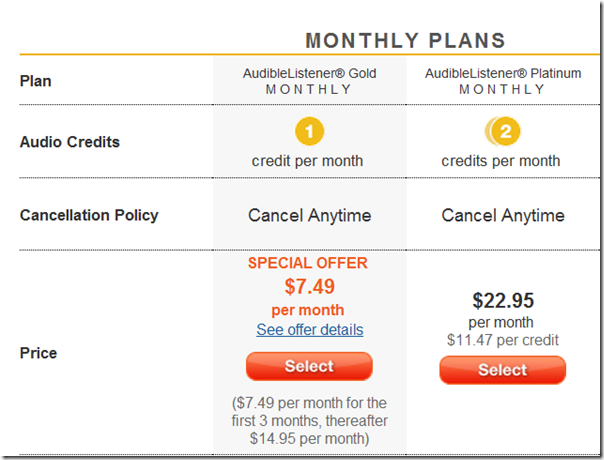Click the Monthly Plans title
Viewport: 604px width, 460px height.
pyautogui.click(x=405, y=40)
